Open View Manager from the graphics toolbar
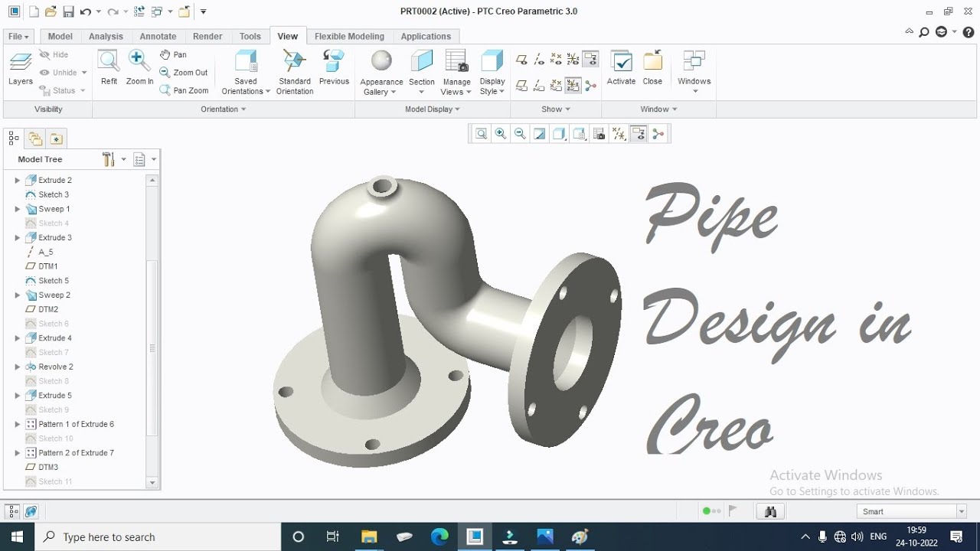The image size is (980, 551). [x=599, y=134]
